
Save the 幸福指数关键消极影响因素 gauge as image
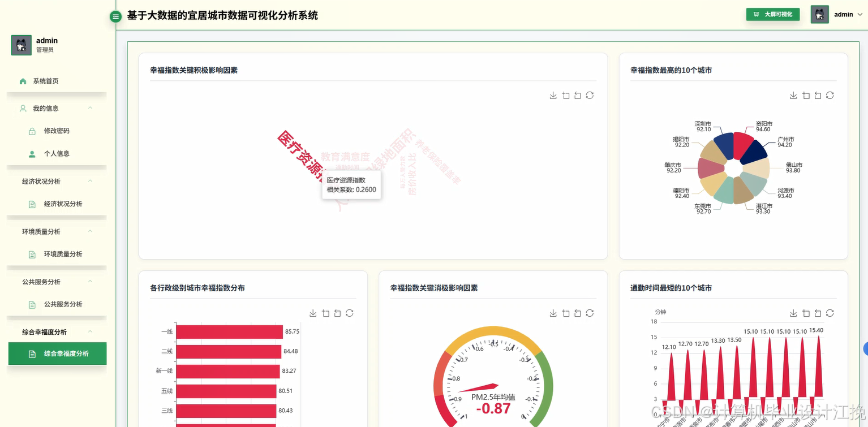[553, 313]
